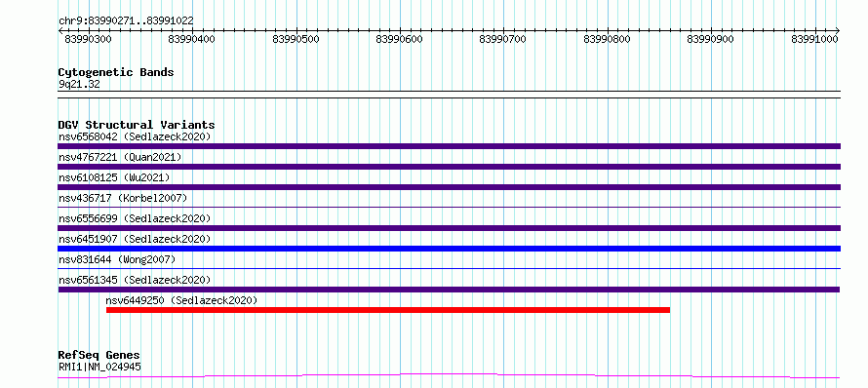Image resolution: width=868 pixels, height=388 pixels.
Task: Click ruler position 83990800
Action: point(608,39)
